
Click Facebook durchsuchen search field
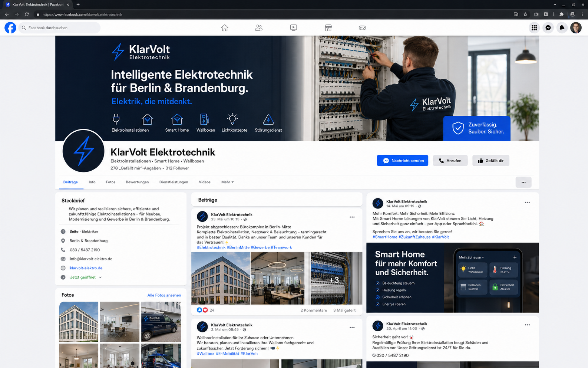point(59,28)
